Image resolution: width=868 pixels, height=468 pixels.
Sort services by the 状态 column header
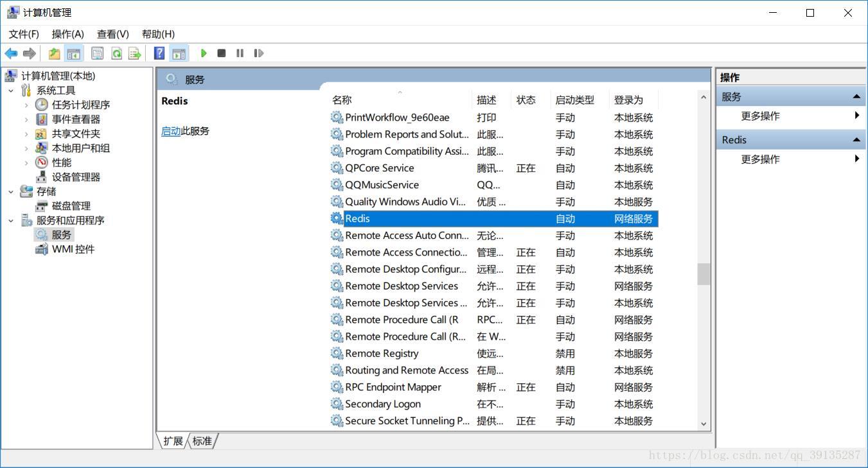531,100
